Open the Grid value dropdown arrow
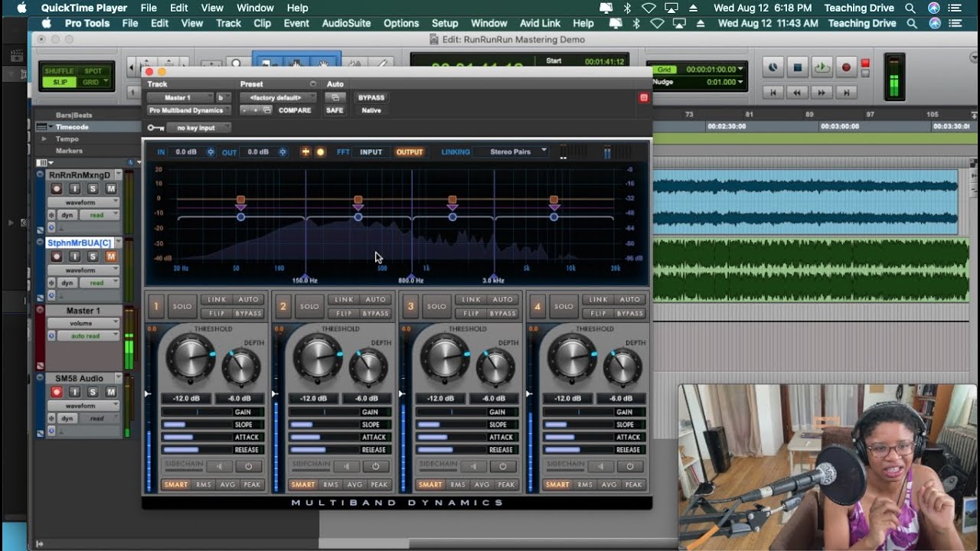The image size is (980, 551). 740,69
